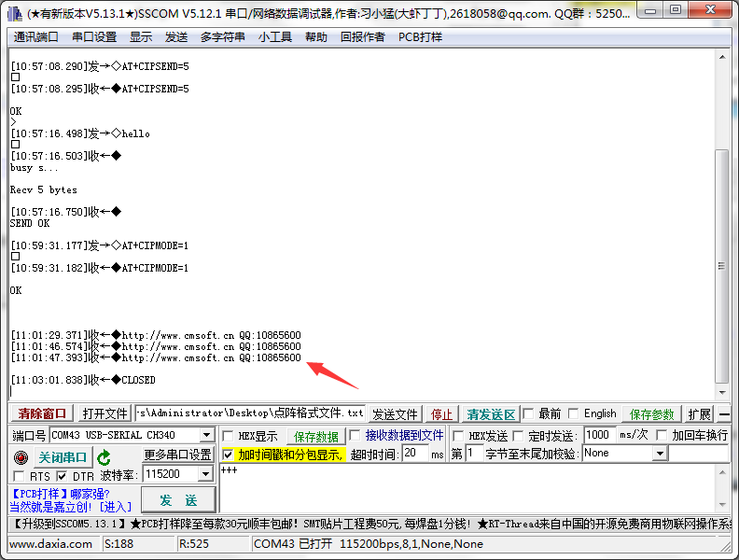Open the 显示 menu
This screenshot has height=560, width=739.
point(141,36)
